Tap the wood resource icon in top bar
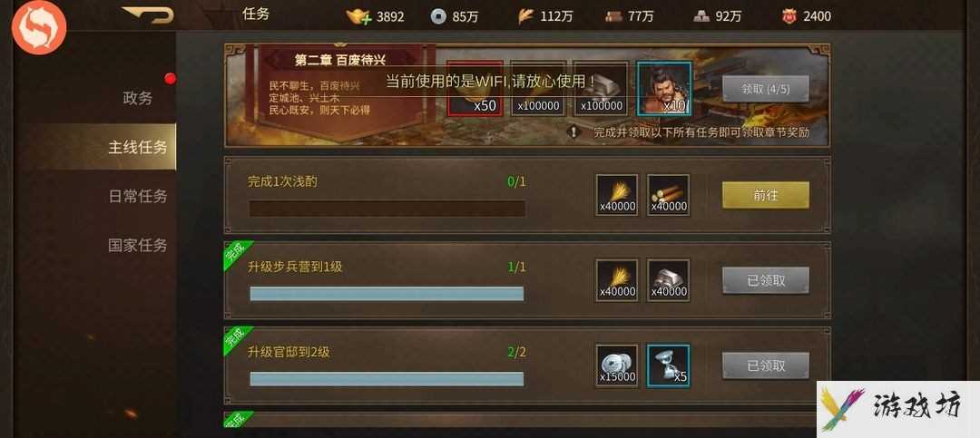980x438 pixels. 613,16
